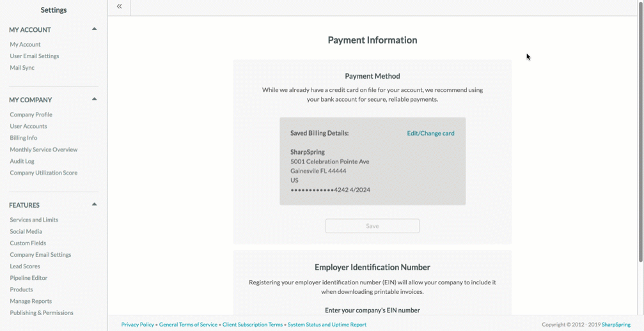Collapse the Features section

pos(94,204)
